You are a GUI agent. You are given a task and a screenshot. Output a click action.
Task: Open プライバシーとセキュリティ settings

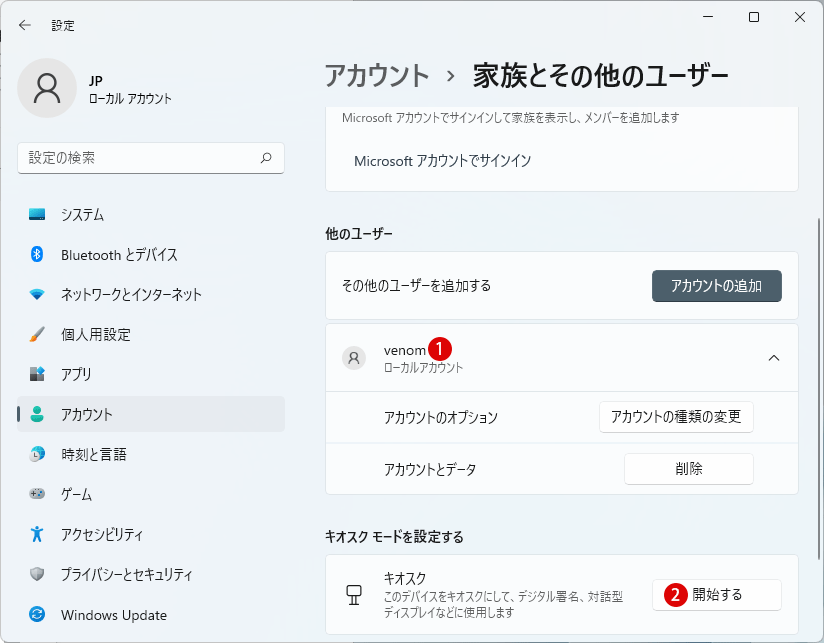click(x=151, y=574)
